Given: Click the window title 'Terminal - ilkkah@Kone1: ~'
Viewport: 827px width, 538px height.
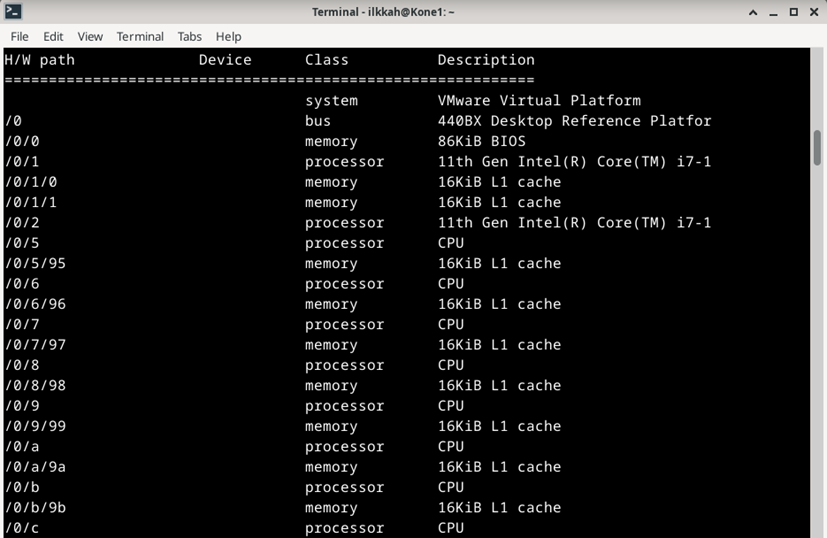Looking at the screenshot, I should click(383, 12).
